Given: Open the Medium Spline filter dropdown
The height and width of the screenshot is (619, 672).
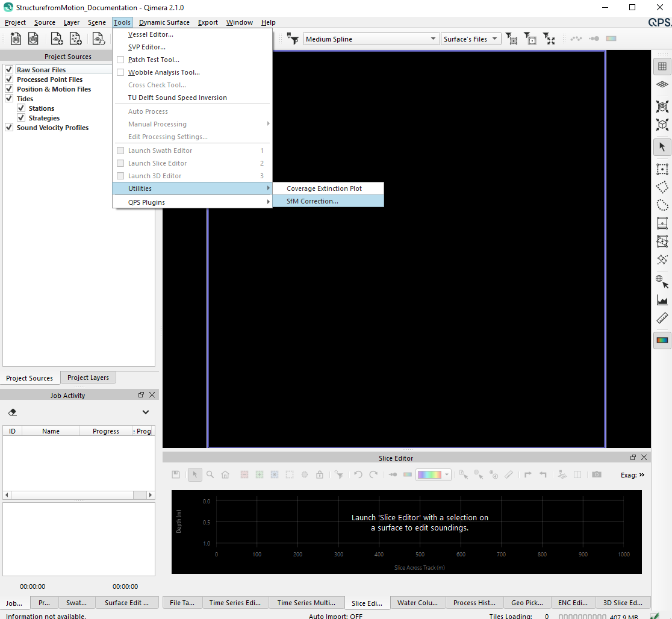Looking at the screenshot, I should (371, 39).
